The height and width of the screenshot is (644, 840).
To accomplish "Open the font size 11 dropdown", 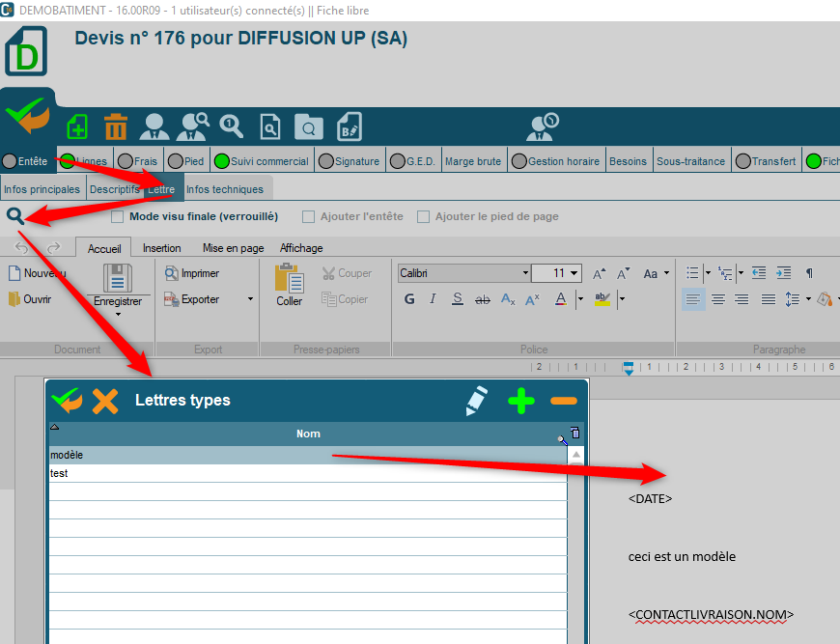I will 574,273.
